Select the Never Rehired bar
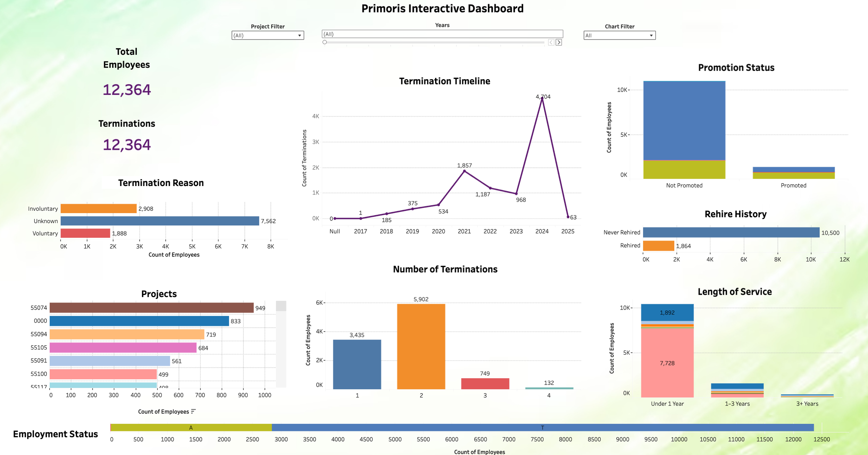This screenshot has height=455, width=868. [x=731, y=233]
